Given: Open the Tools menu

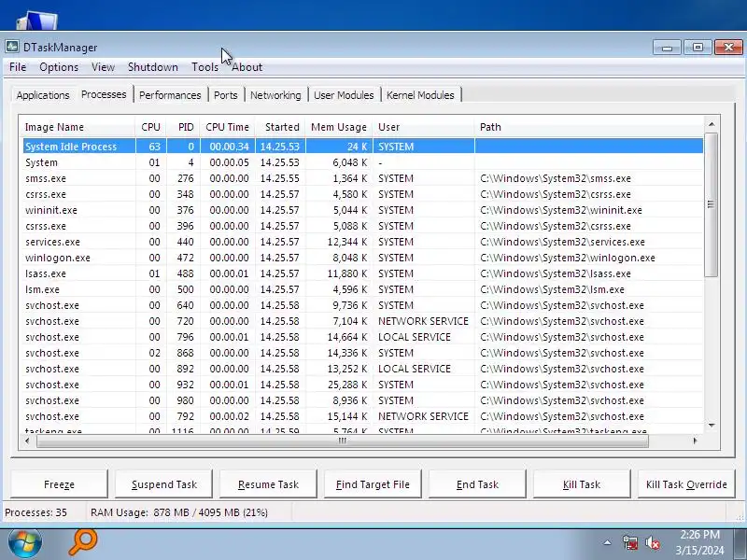Looking at the screenshot, I should click(204, 67).
